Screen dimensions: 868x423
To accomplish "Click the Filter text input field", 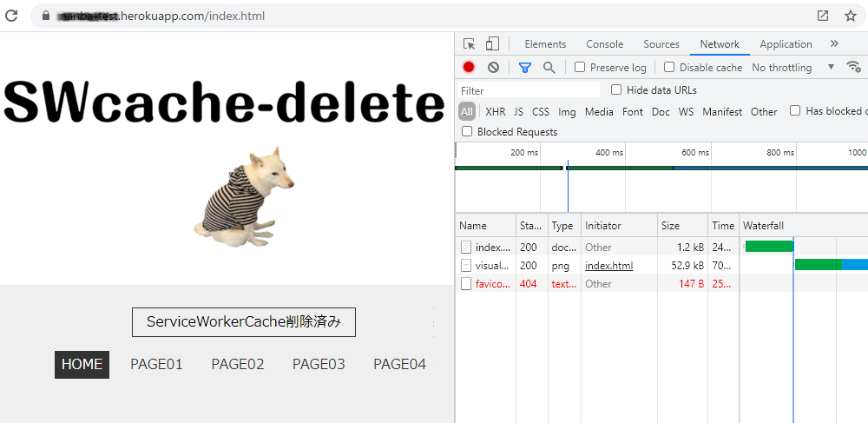I will point(529,90).
